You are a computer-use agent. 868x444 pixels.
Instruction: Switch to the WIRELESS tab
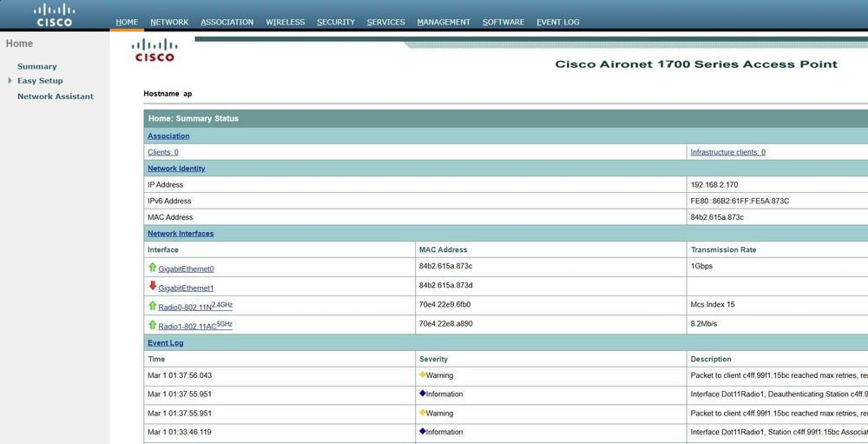[x=285, y=23]
